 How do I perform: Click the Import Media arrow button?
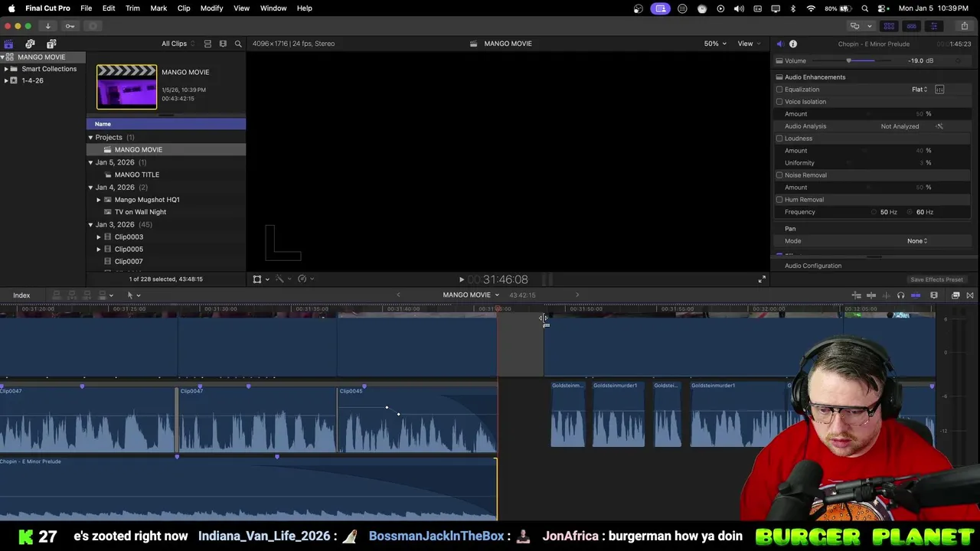coord(47,26)
